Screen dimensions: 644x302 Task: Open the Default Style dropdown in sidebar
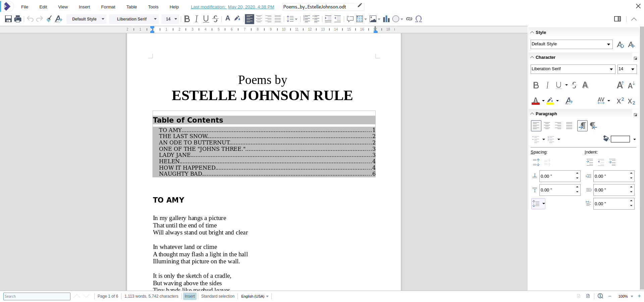[x=608, y=44]
